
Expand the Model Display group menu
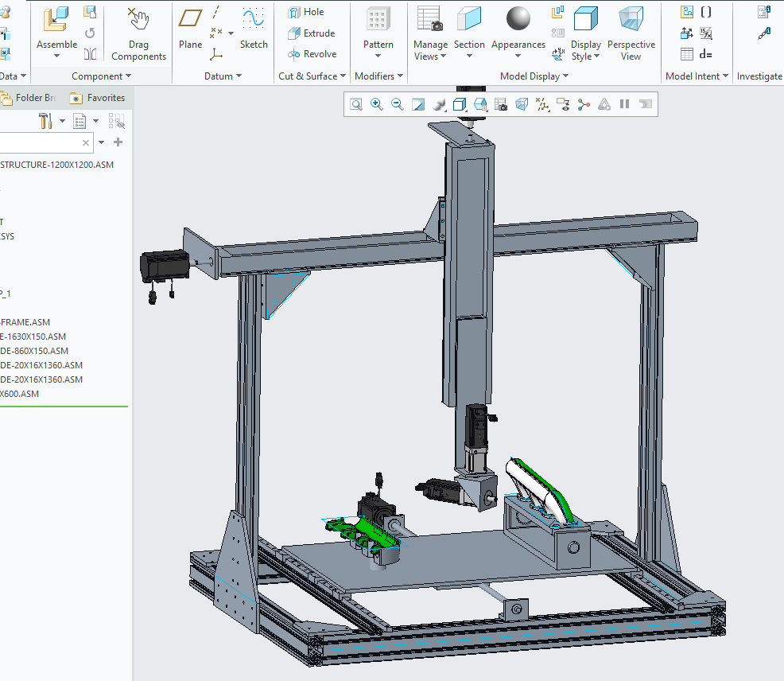[534, 76]
